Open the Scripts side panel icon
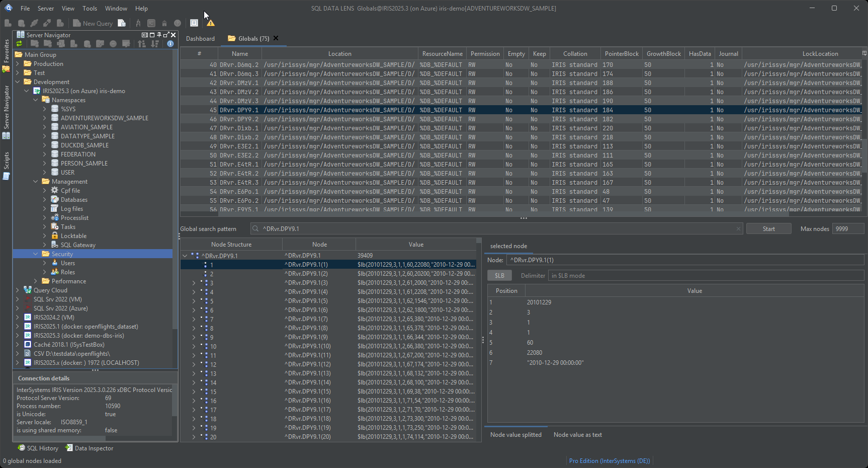This screenshot has height=468, width=868. point(6,176)
